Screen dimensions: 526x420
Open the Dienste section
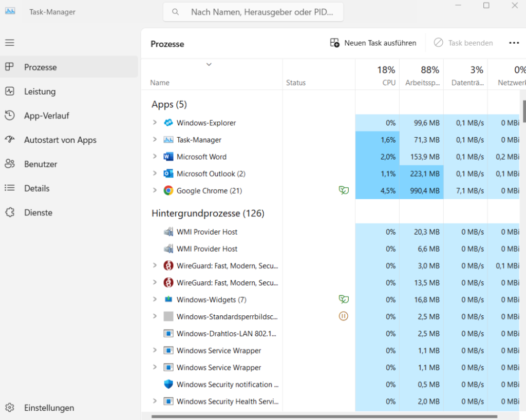10,212
